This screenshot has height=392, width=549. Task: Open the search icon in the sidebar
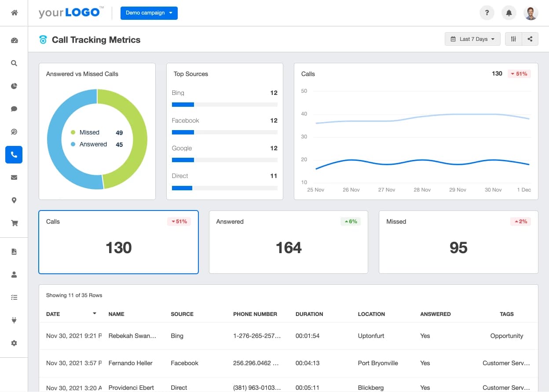14,63
